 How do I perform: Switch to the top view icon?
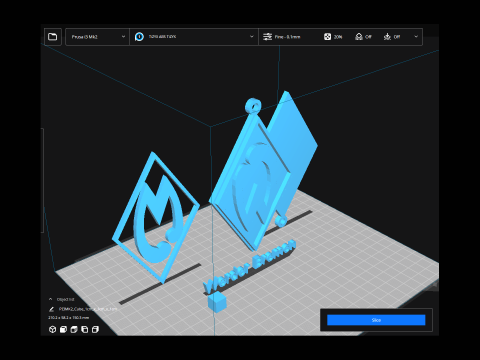click(x=74, y=330)
